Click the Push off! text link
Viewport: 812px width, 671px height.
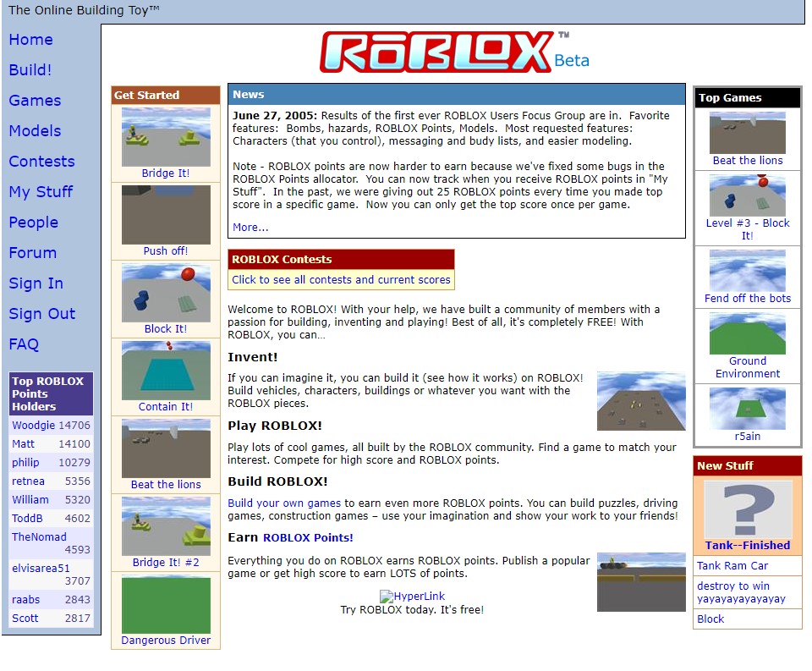(166, 250)
